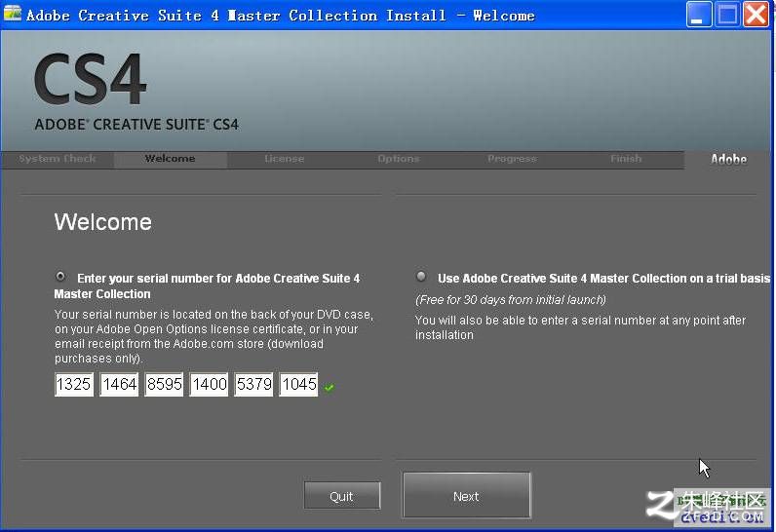Go to the Progress step tab

[x=512, y=159]
